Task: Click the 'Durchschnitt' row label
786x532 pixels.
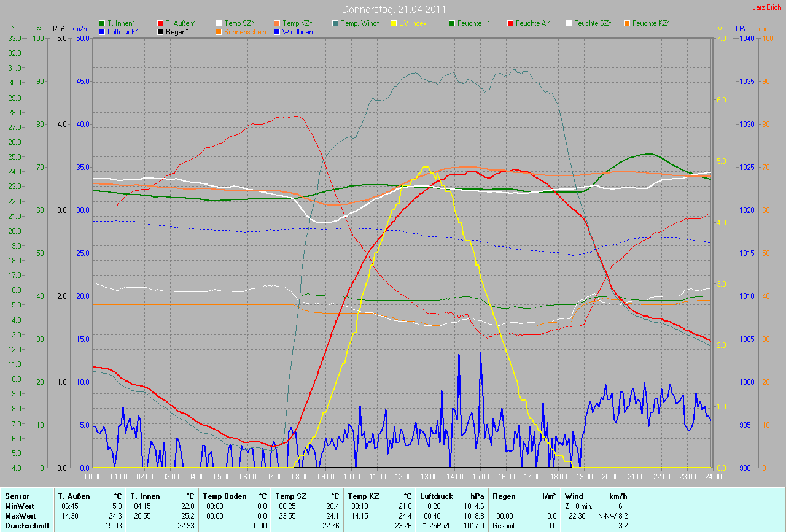Action: 26,525
